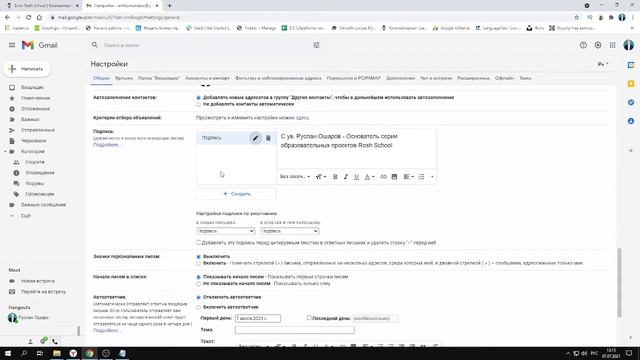Open alignment dropdown in signature editor
The width and height of the screenshot is (640, 360).
[408, 176]
